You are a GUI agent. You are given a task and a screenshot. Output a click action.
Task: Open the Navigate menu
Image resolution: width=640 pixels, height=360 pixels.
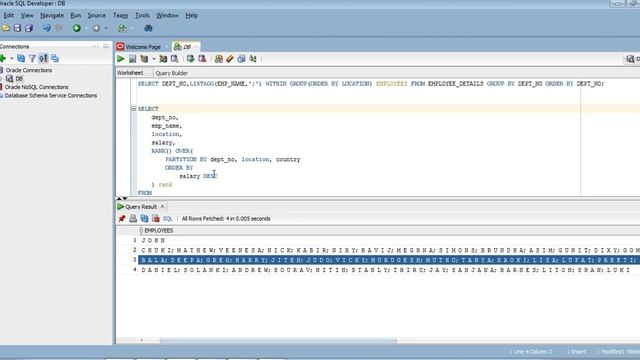click(52, 16)
